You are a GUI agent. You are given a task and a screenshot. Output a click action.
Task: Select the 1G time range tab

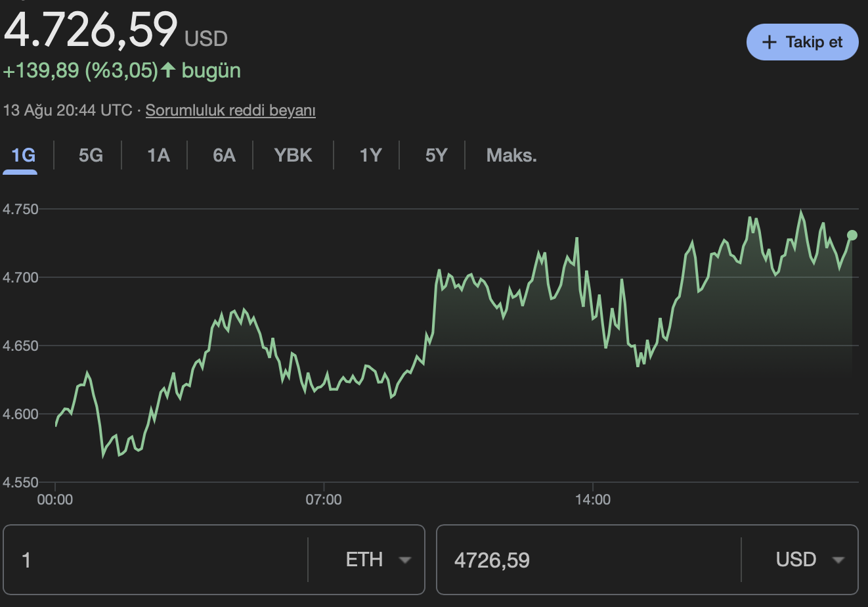[x=23, y=156]
